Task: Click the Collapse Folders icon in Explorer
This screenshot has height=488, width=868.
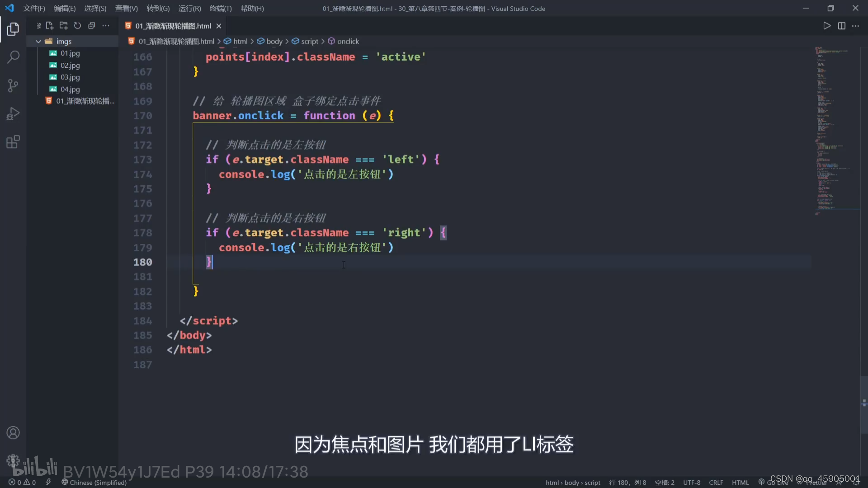Action: coord(92,26)
